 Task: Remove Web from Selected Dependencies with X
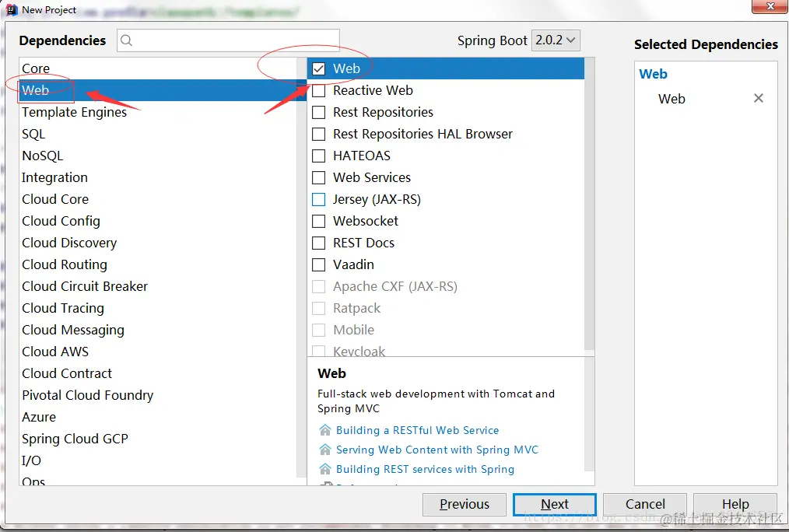pos(759,98)
